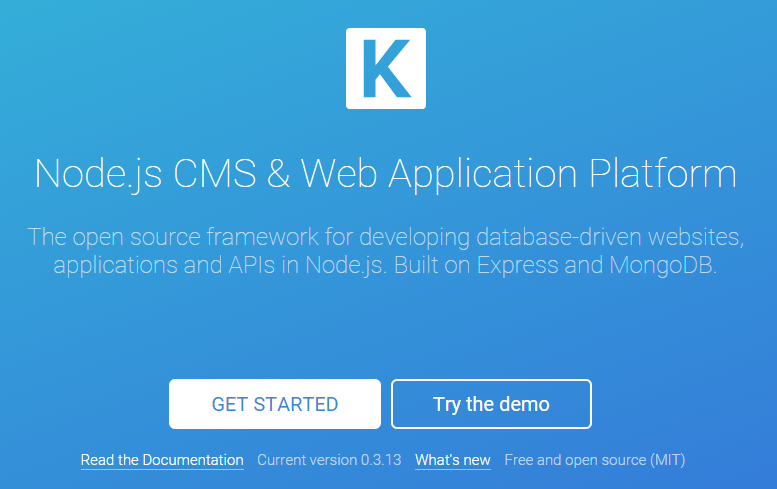The width and height of the screenshot is (777, 489).
Task: Click the 0.3.13 version number
Action: 380,460
